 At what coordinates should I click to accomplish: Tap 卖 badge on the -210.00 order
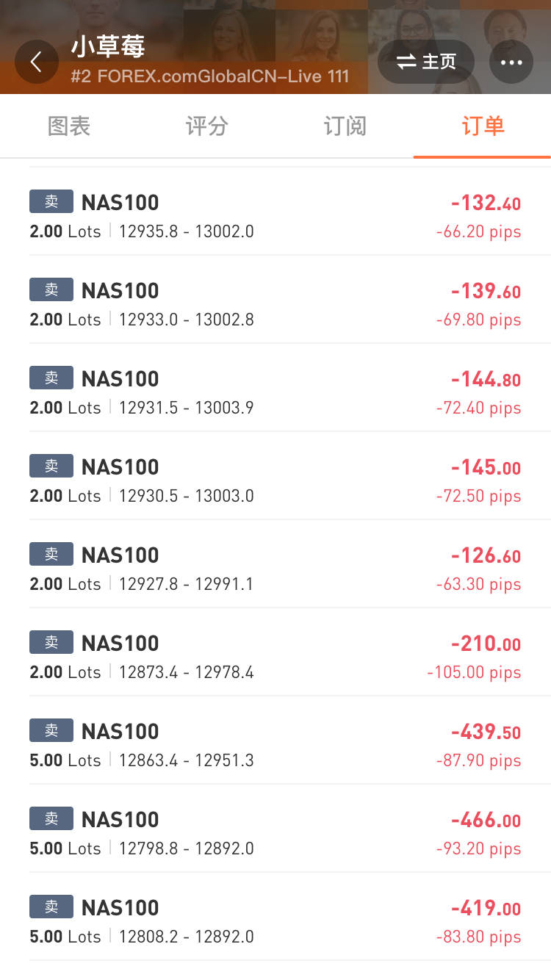click(x=51, y=642)
